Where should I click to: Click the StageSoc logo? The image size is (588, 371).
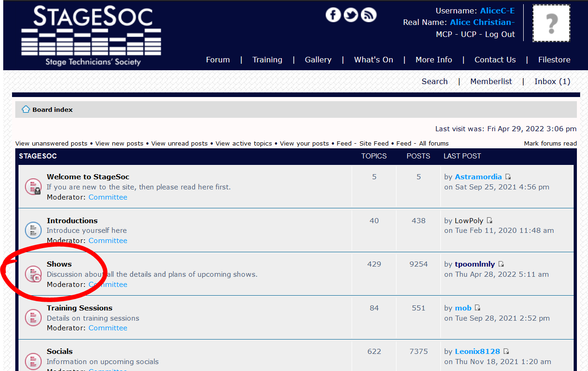click(x=91, y=35)
